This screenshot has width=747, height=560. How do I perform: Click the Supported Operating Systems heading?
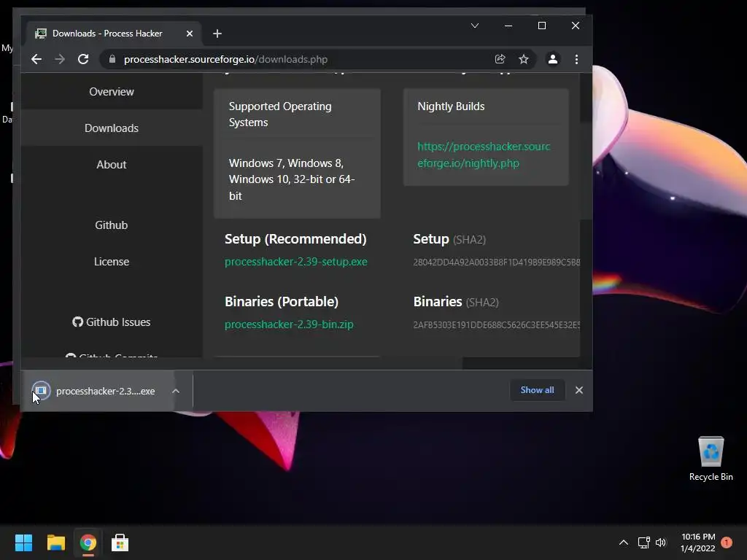280,114
